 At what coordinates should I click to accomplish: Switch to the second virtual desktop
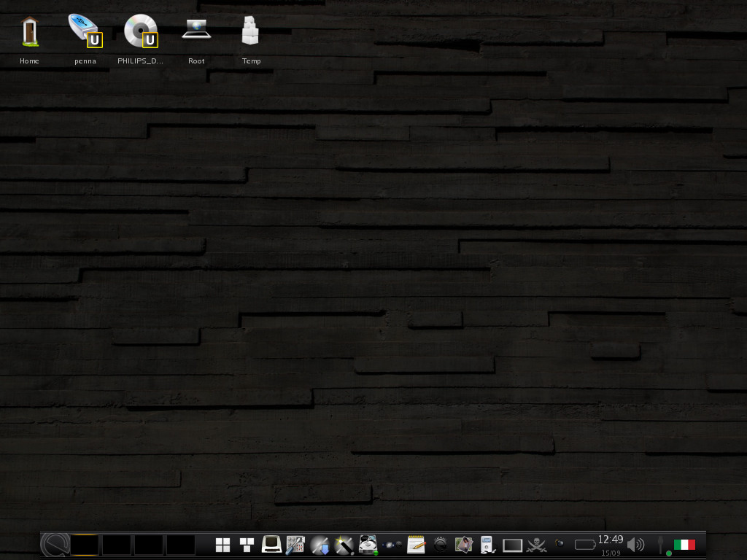[x=117, y=545]
